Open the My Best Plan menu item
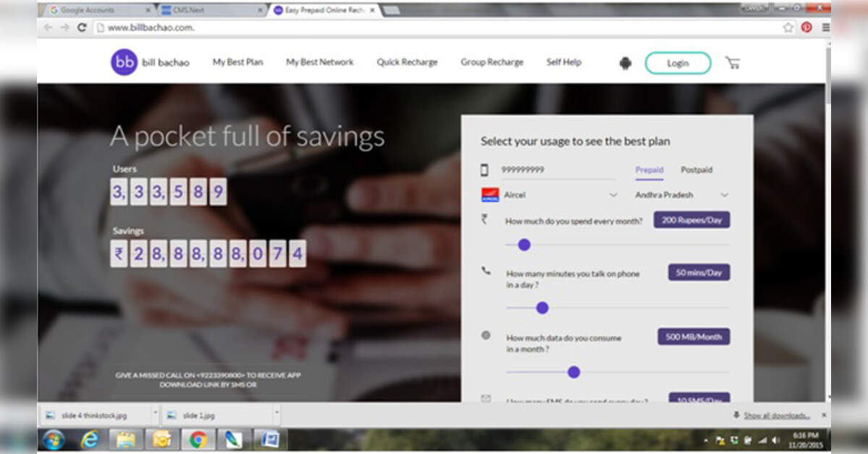The height and width of the screenshot is (454, 868). (x=237, y=62)
